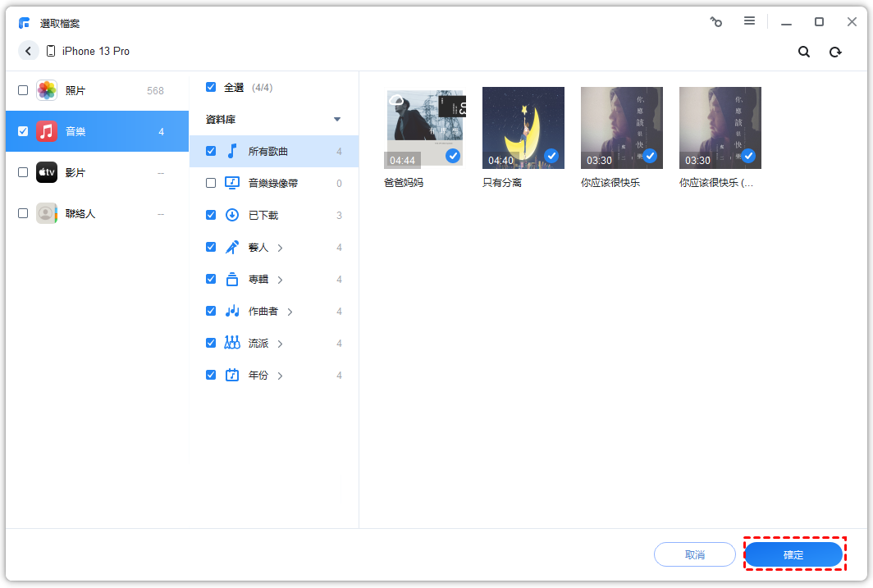Open the hamburger menu in title bar
Viewport: 873px width, 588px height.
(x=749, y=21)
